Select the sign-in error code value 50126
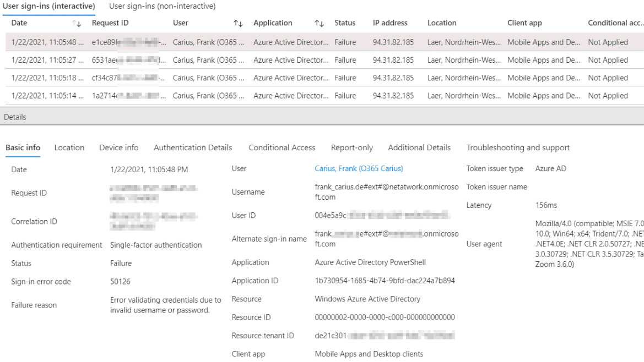Viewport: 644px width, 362px height. tap(120, 282)
